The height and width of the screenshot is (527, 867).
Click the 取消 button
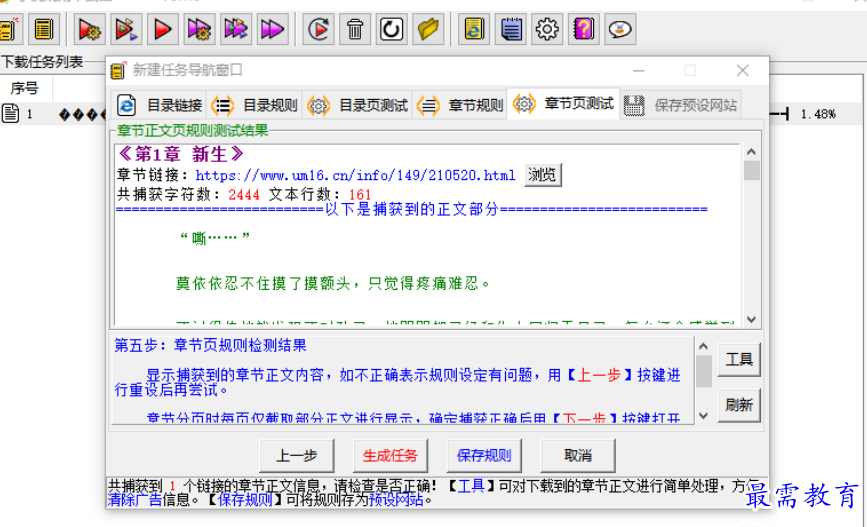pos(578,455)
